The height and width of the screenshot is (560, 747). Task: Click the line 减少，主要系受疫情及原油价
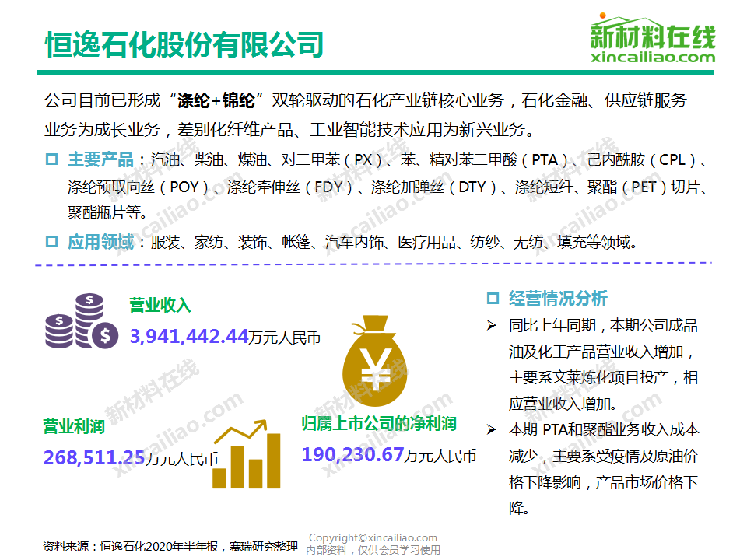[x=602, y=457]
